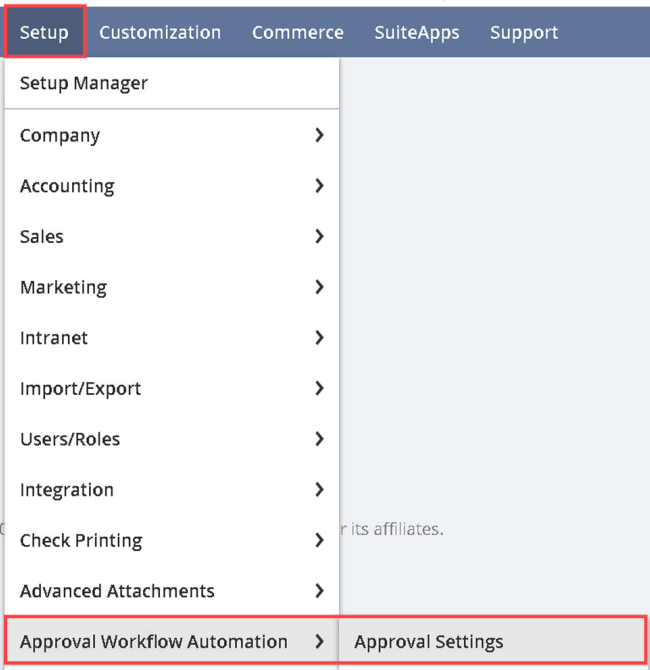The height and width of the screenshot is (670, 650).
Task: Expand the Company submenu arrow
Action: click(319, 135)
